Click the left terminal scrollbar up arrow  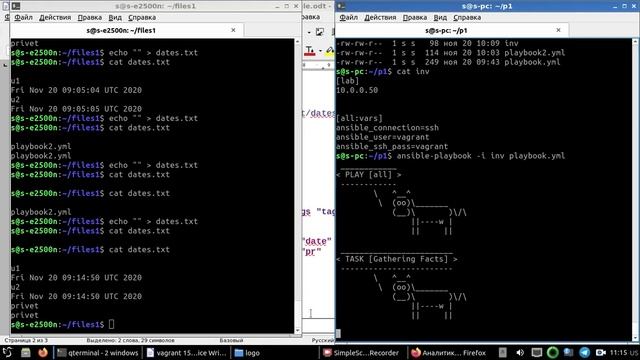click(297, 42)
